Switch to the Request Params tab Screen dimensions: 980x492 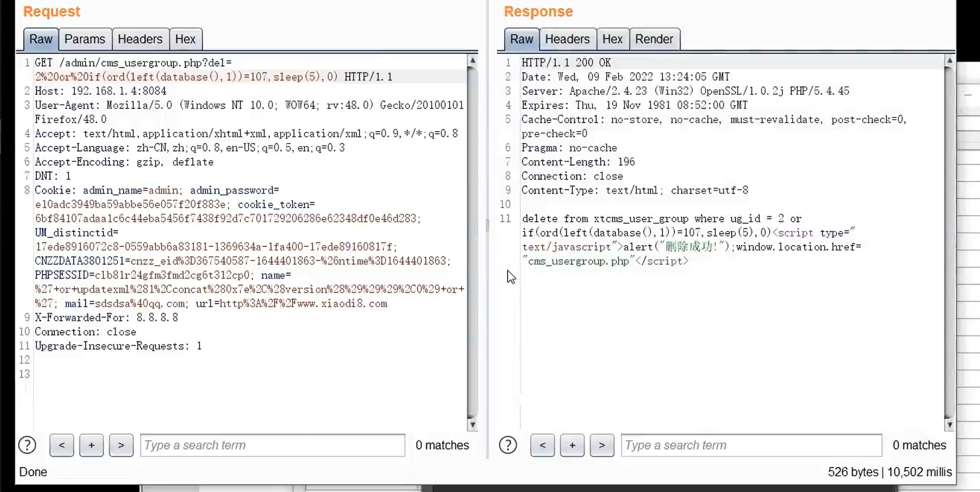tap(85, 39)
